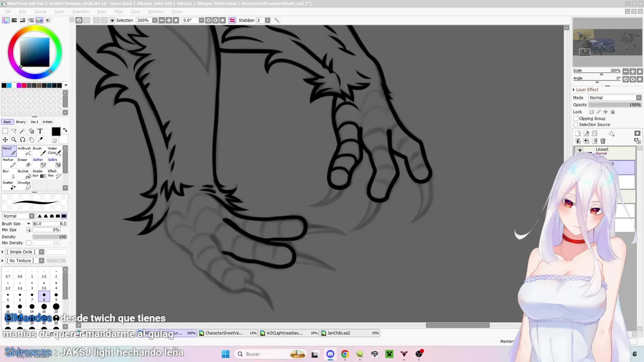
Task: Expand the Layer Effect section
Action: click(574, 89)
